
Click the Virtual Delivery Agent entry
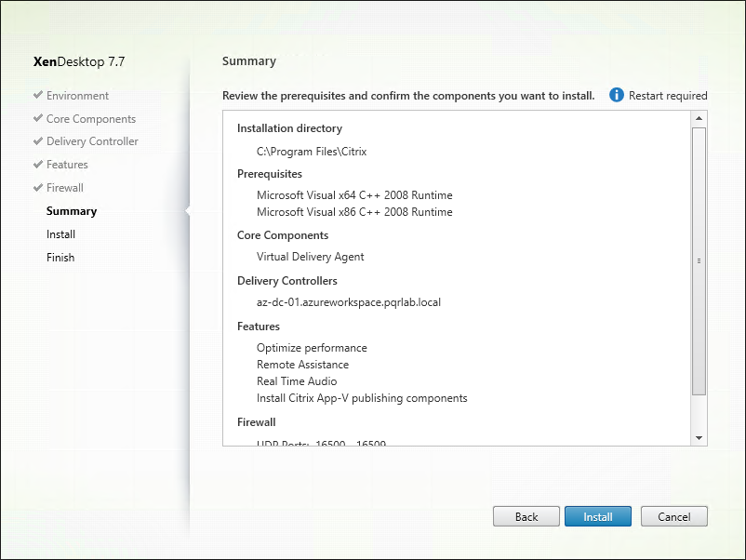(x=310, y=257)
